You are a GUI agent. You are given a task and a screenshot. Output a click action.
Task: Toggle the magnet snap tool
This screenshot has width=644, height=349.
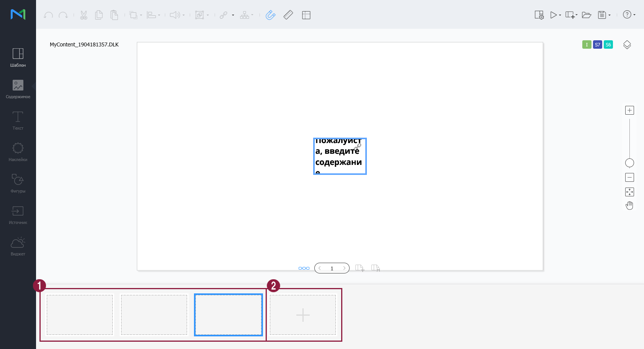click(270, 15)
